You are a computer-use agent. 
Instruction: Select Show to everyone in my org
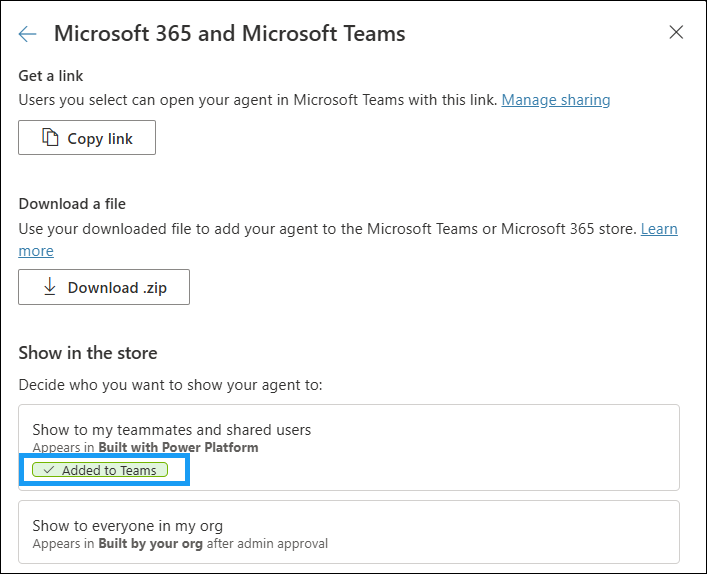coord(349,532)
